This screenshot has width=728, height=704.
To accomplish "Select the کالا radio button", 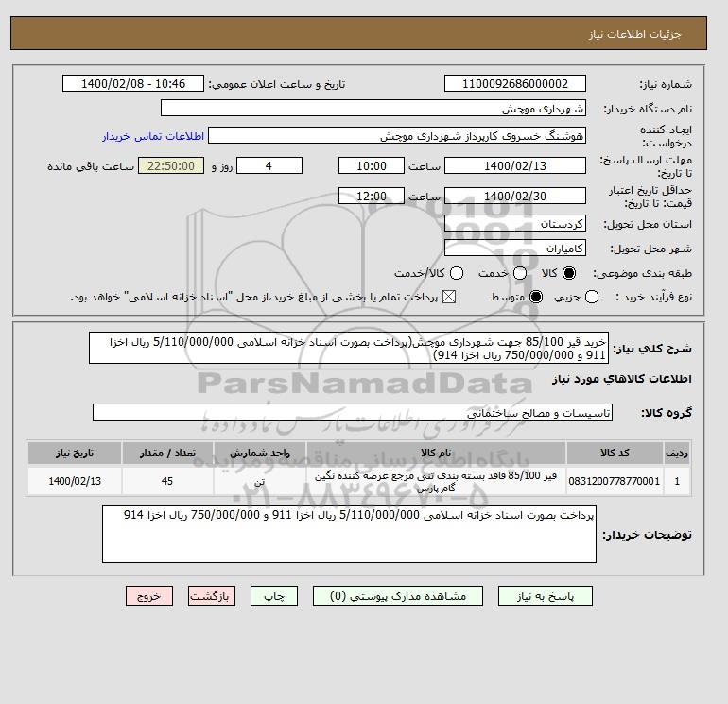I will coord(569,273).
